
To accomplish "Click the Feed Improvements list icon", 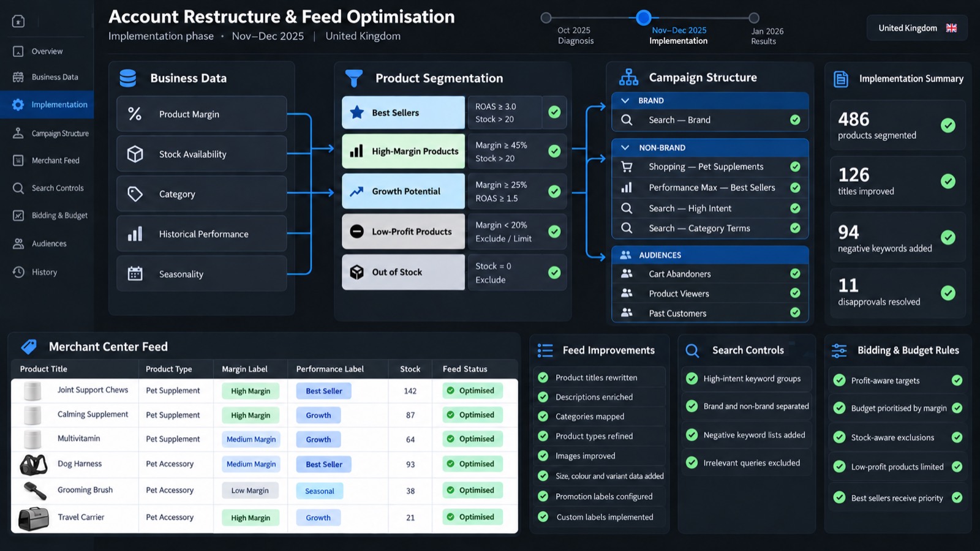I will (545, 350).
